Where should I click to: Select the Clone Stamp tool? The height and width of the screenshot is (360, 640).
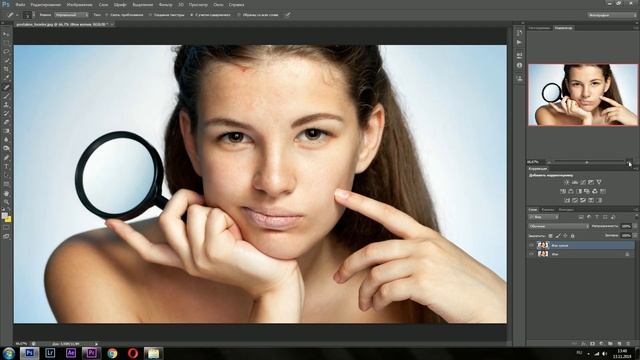(x=6, y=105)
